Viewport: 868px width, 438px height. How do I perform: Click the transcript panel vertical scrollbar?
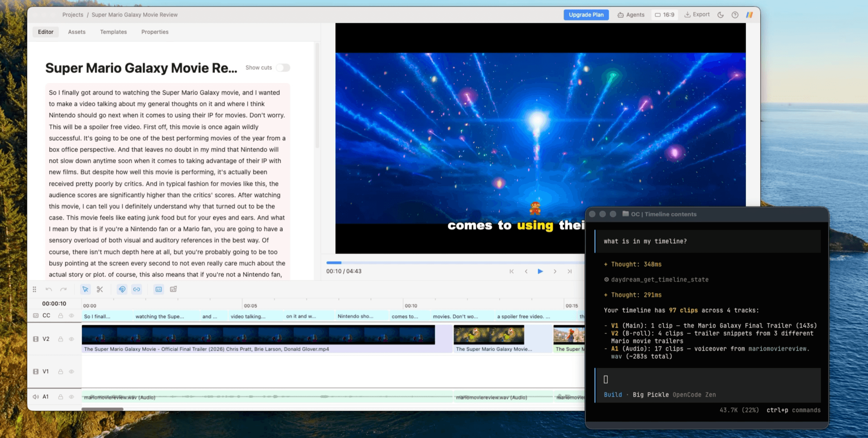317,96
